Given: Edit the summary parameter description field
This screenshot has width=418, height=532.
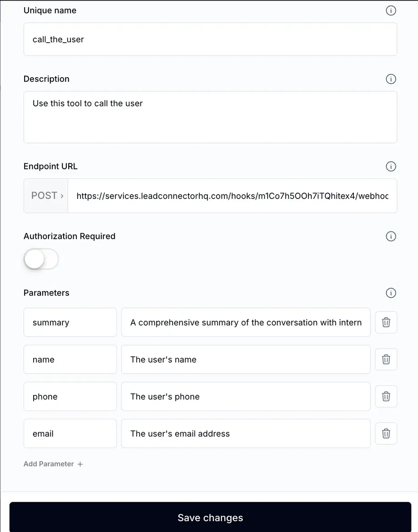Looking at the screenshot, I should coord(245,322).
